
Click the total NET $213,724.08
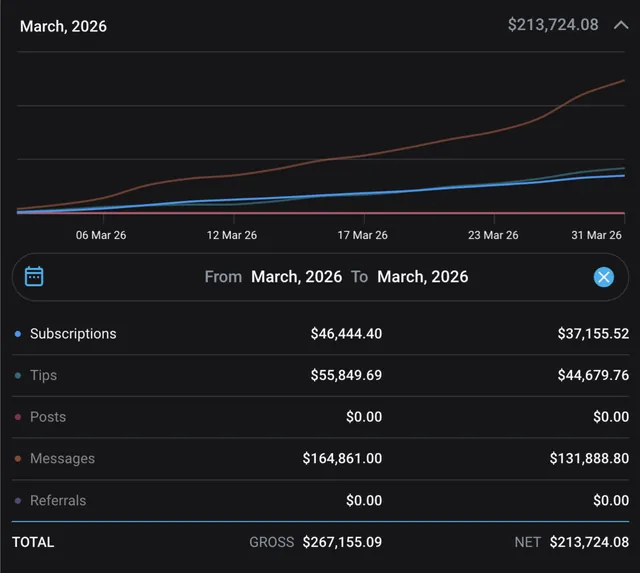tap(589, 542)
